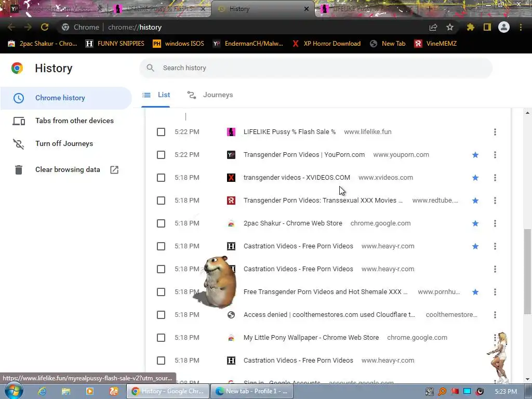Switch to the List tab
This screenshot has height=399, width=532.
(156, 95)
